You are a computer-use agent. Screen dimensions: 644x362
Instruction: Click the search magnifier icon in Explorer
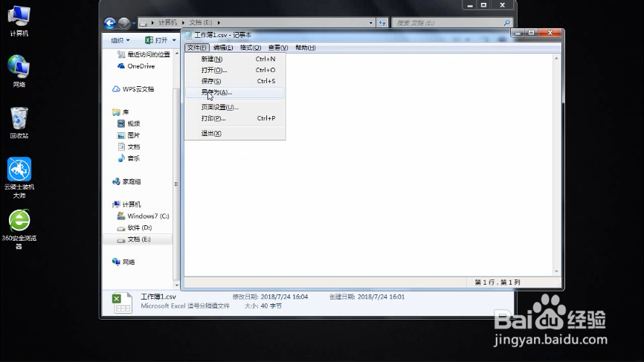[x=507, y=22]
